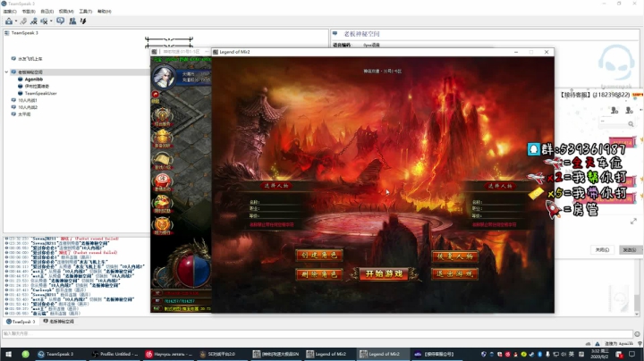Open connect icon dropdown arrow in TeamSpeak toolbar

(x=16, y=21)
